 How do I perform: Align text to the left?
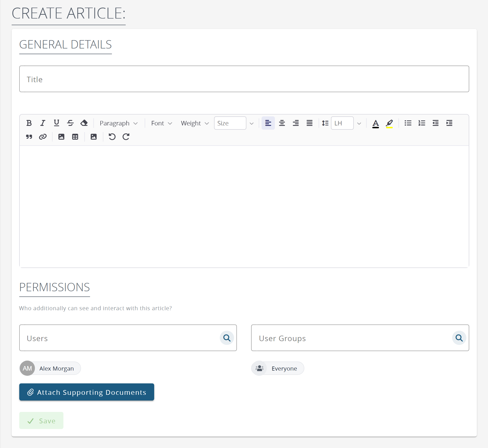268,123
